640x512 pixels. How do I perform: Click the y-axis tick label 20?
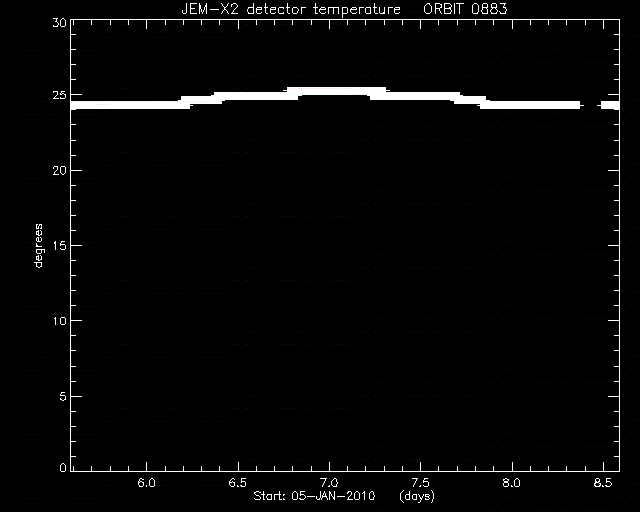click(x=60, y=170)
